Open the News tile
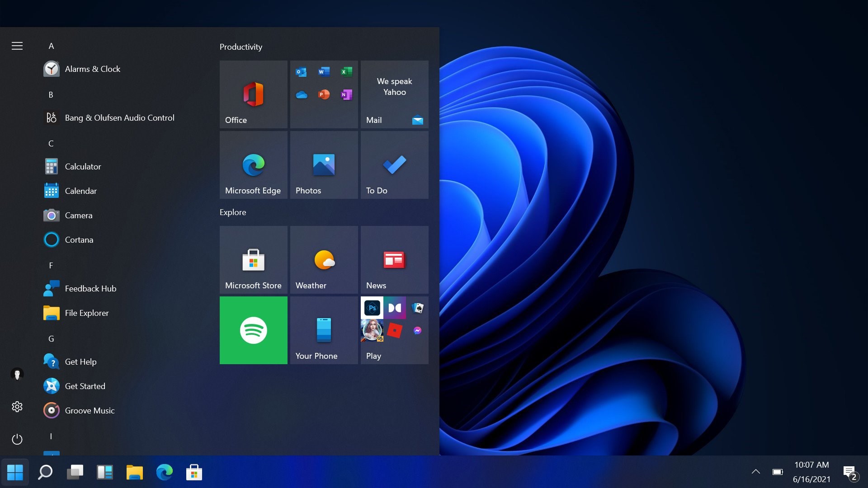Screen dimensions: 868x488 (x=394, y=260)
